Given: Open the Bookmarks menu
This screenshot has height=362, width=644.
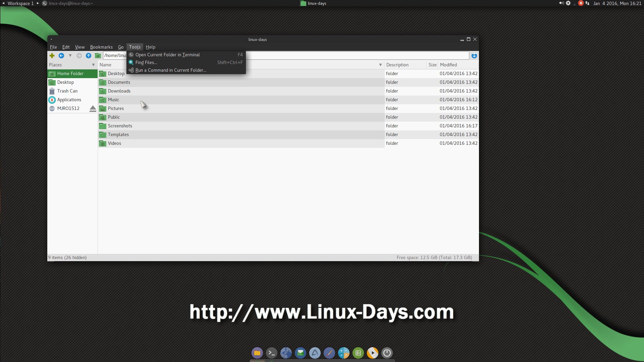Looking at the screenshot, I should (x=101, y=47).
